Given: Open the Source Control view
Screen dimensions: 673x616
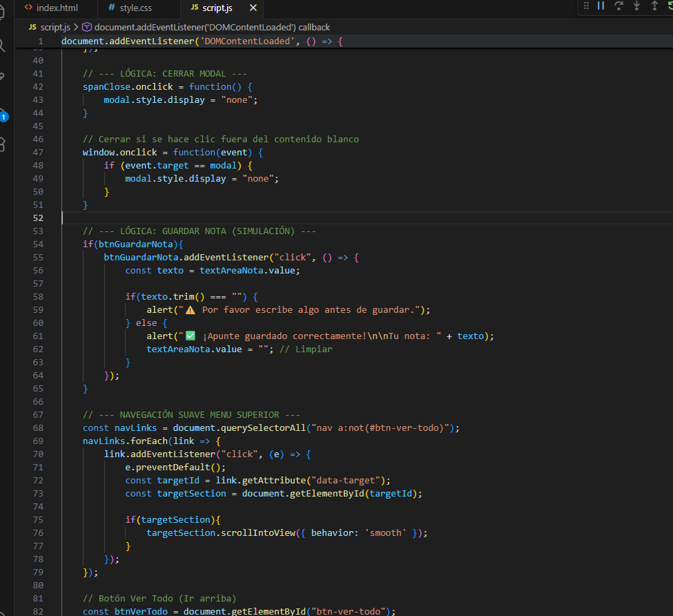Looking at the screenshot, I should click(2, 77).
